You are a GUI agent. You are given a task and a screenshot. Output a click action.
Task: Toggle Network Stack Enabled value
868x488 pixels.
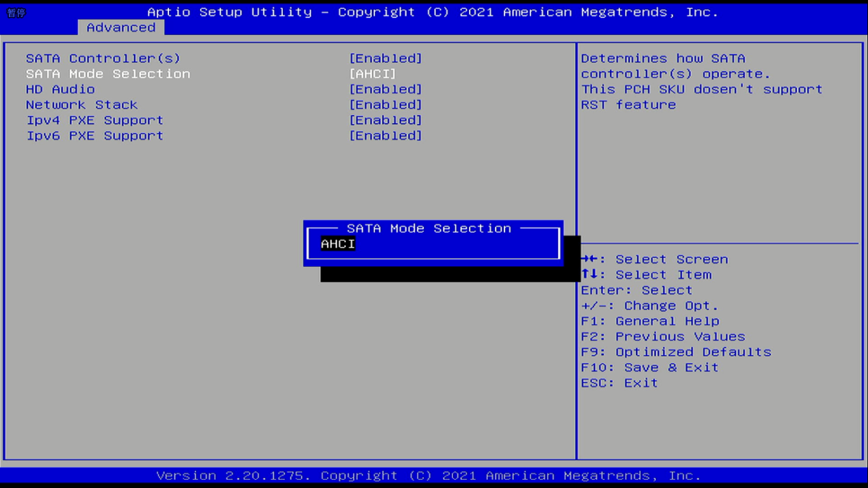(x=385, y=105)
